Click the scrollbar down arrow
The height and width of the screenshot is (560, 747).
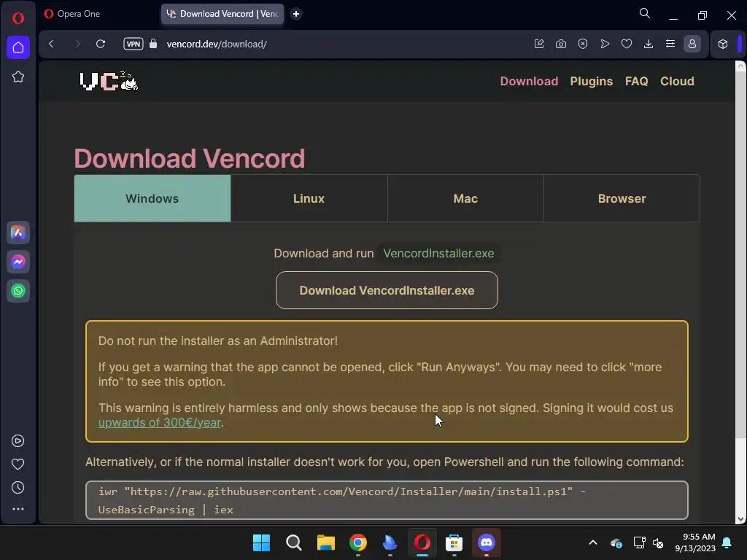tap(741, 519)
